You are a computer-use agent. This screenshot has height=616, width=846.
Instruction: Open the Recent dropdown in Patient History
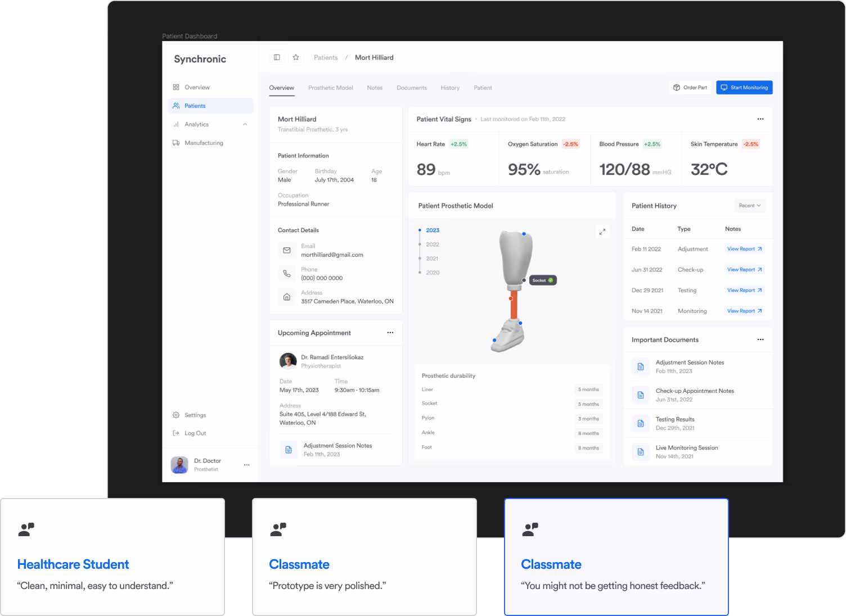750,206
